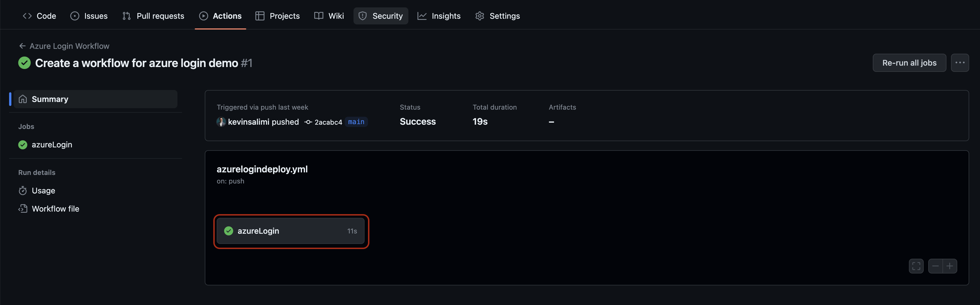Open the Code tab
This screenshot has height=305, width=980.
39,16
